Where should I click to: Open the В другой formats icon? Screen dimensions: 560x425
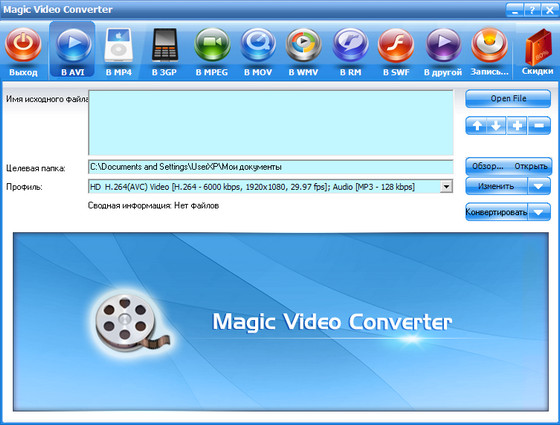tap(443, 45)
